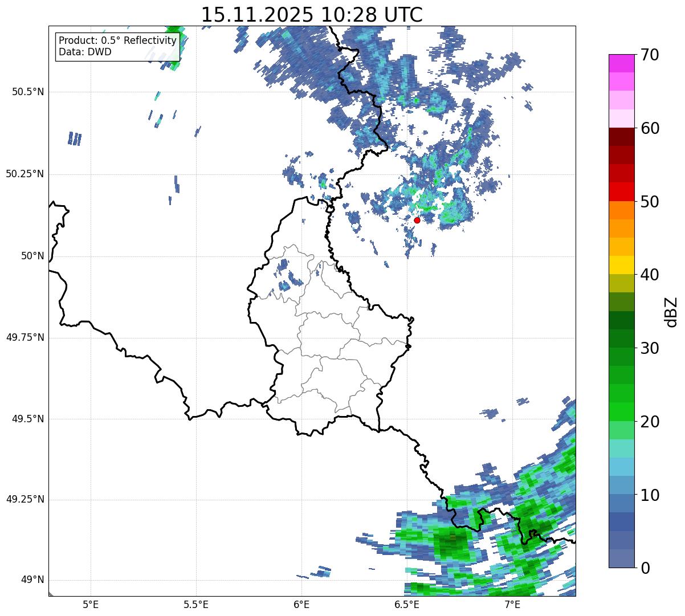Viewport: 685px width, 616px height.
Task: Click the "Data: DWD" text in legend box
Action: coord(85,52)
